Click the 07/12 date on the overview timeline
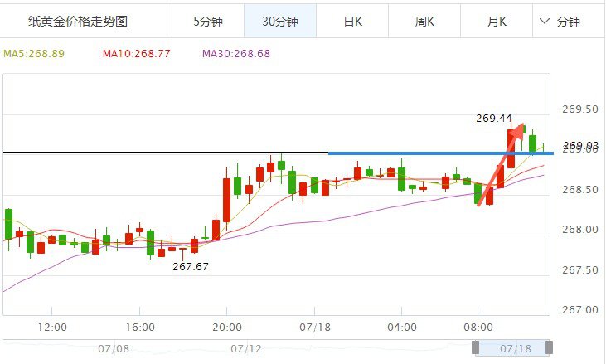This screenshot has width=606, height=364. pyautogui.click(x=246, y=349)
